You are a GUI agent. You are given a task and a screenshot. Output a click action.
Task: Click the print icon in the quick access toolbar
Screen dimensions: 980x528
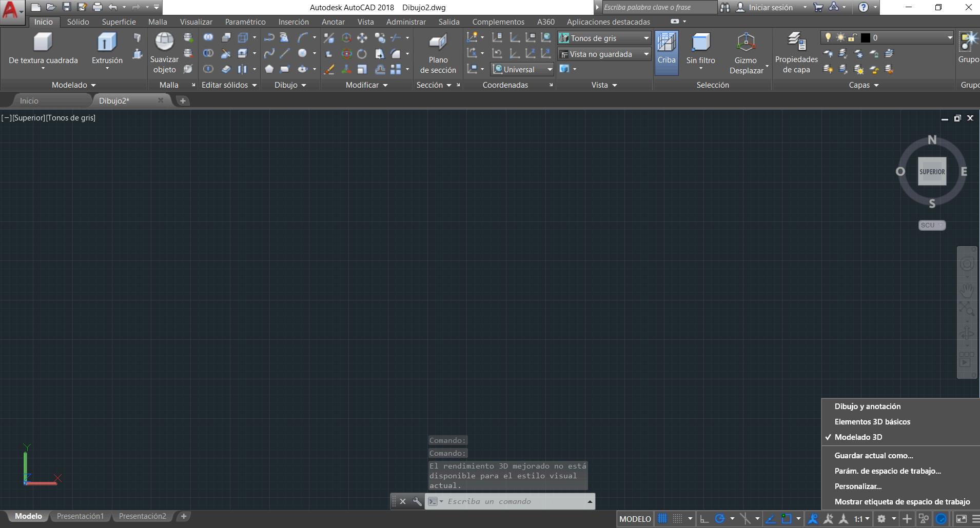click(x=97, y=7)
